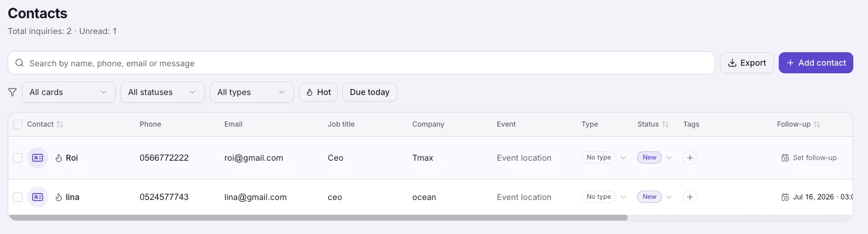Sort by Status column arrows

pyautogui.click(x=665, y=124)
